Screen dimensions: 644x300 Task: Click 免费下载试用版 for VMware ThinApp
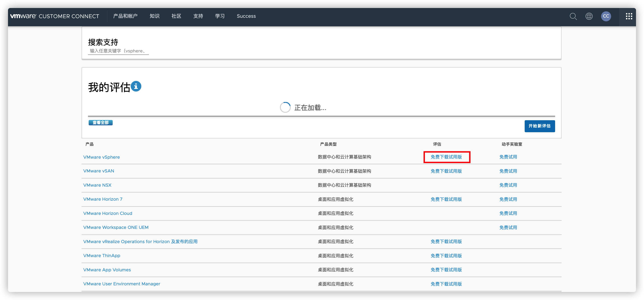click(446, 256)
